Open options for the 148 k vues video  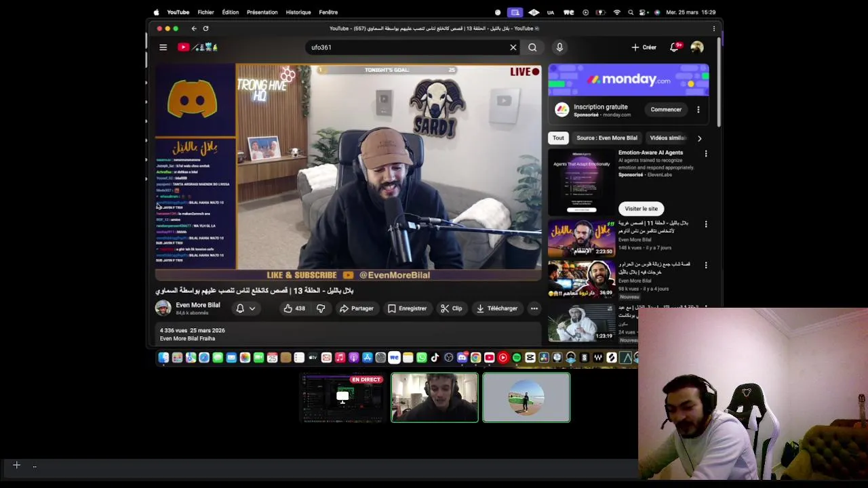click(706, 224)
